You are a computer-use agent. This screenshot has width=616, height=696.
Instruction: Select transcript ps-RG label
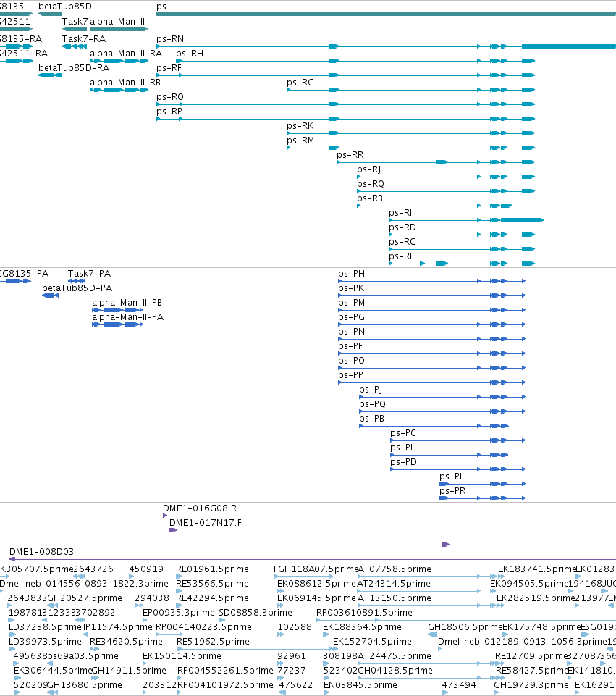tap(300, 83)
